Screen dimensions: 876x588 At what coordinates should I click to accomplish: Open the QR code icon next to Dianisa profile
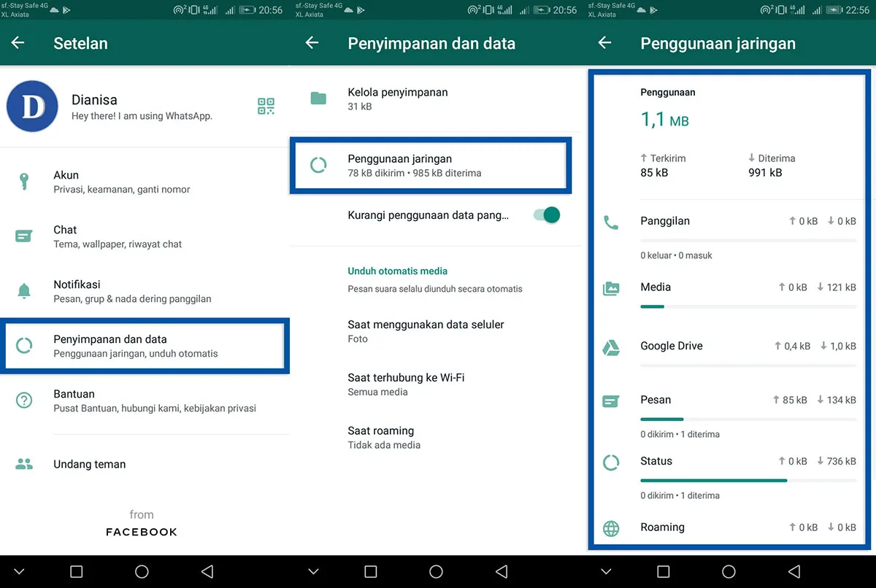(266, 106)
